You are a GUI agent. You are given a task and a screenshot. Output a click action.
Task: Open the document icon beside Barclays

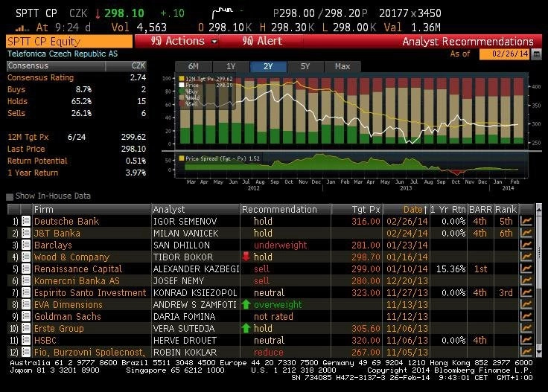(26, 245)
